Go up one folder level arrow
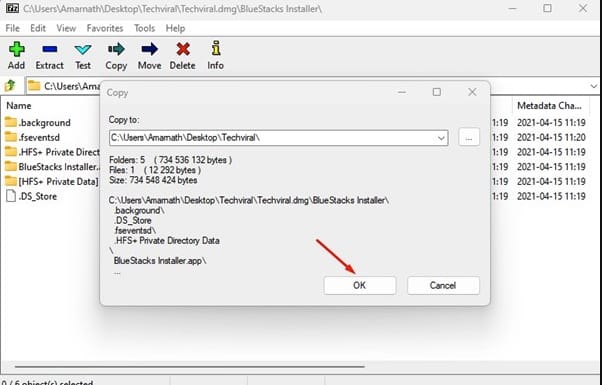Viewport: 602px width, 385px height. pyautogui.click(x=10, y=86)
